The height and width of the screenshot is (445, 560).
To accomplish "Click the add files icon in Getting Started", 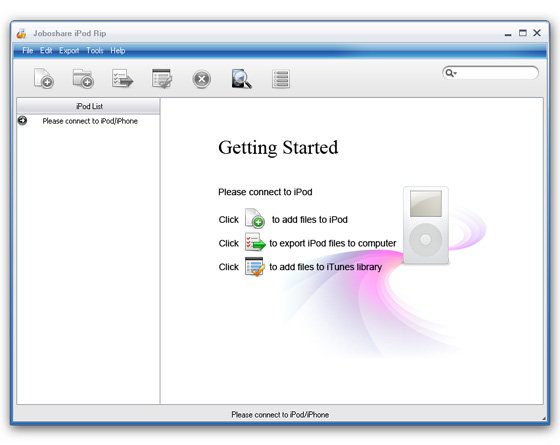I will tap(255, 218).
